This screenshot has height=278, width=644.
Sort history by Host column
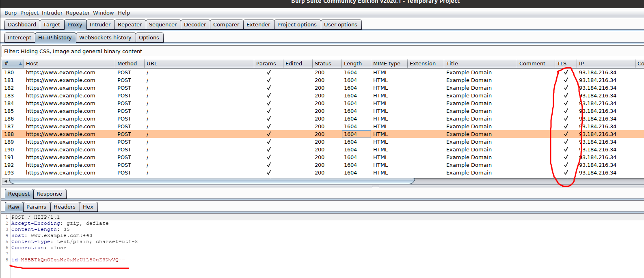click(69, 64)
